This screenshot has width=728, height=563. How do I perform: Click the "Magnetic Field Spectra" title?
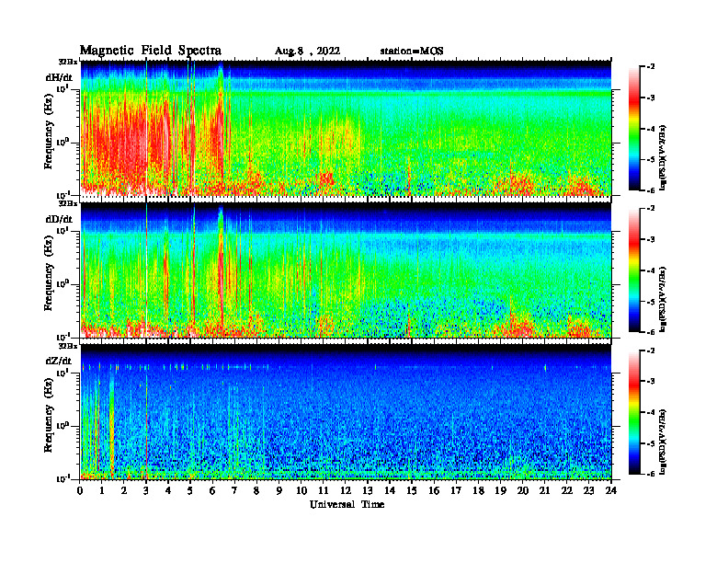point(151,51)
